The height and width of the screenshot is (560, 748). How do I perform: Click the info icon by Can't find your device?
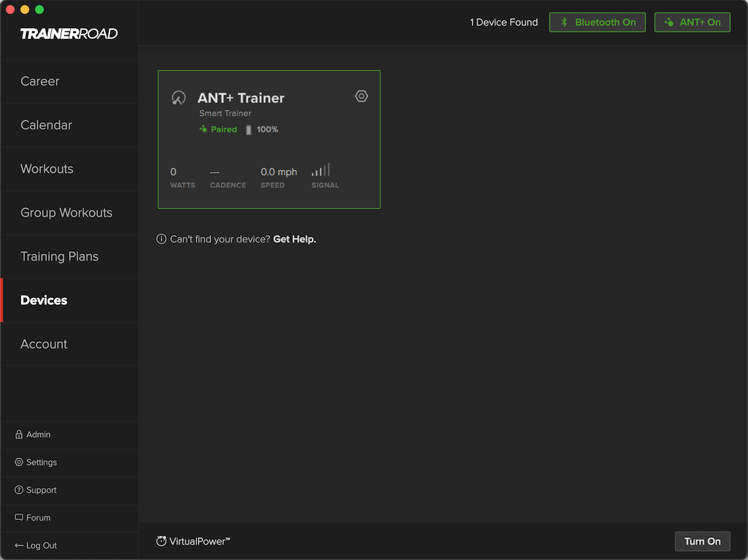[x=161, y=239]
